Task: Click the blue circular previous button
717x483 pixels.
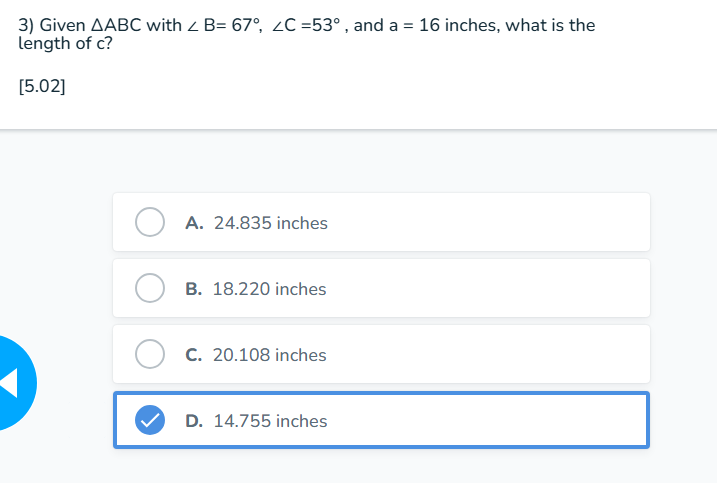Action: click(x=16, y=383)
